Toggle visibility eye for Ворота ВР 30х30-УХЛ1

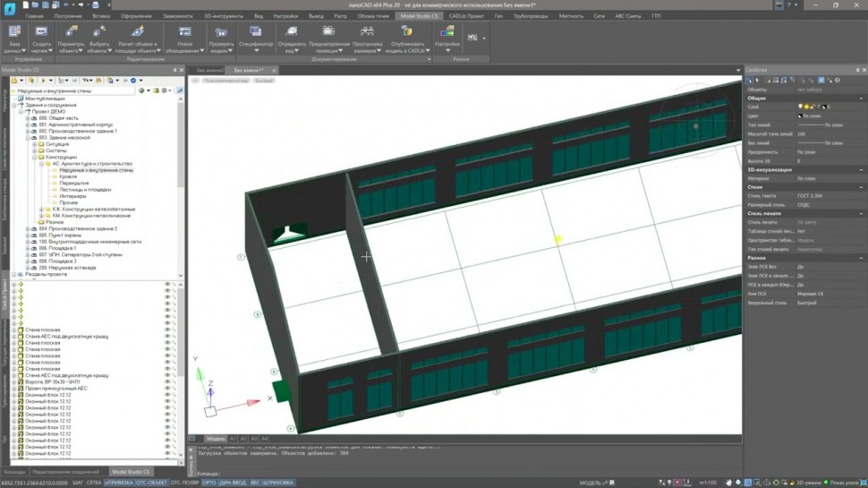[x=166, y=381]
